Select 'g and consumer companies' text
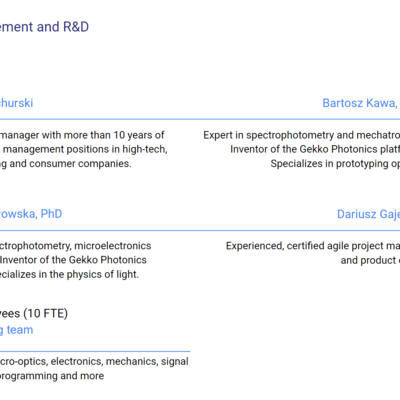This screenshot has width=400, height=400. point(66,164)
